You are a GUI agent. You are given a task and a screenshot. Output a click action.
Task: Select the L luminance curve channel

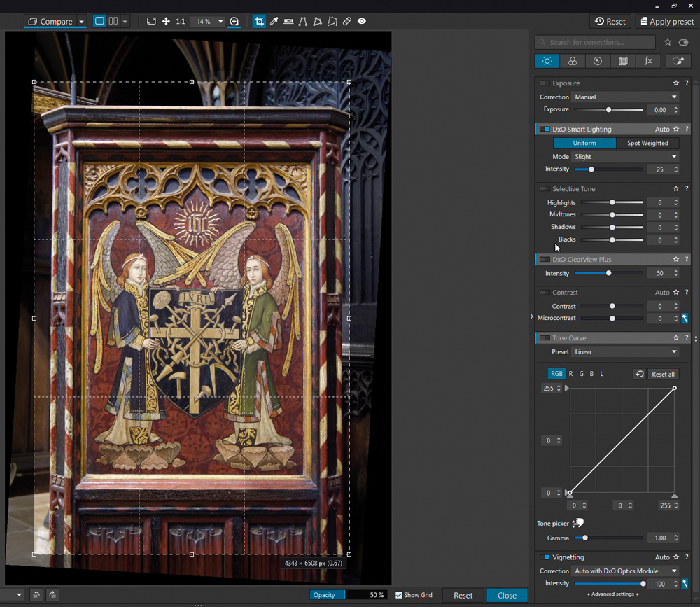602,374
